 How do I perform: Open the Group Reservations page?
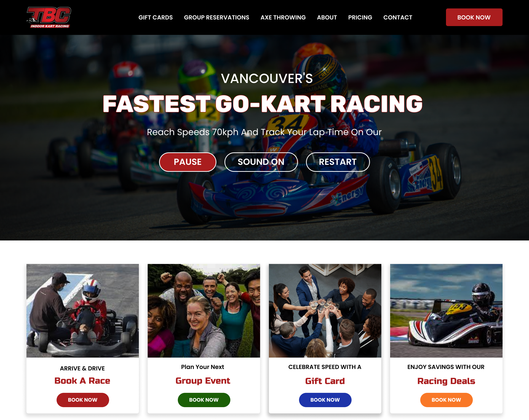click(216, 17)
